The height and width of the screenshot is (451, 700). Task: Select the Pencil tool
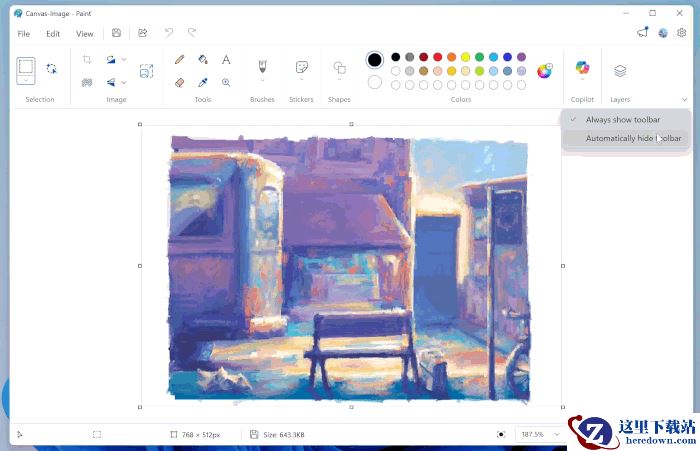coord(179,60)
